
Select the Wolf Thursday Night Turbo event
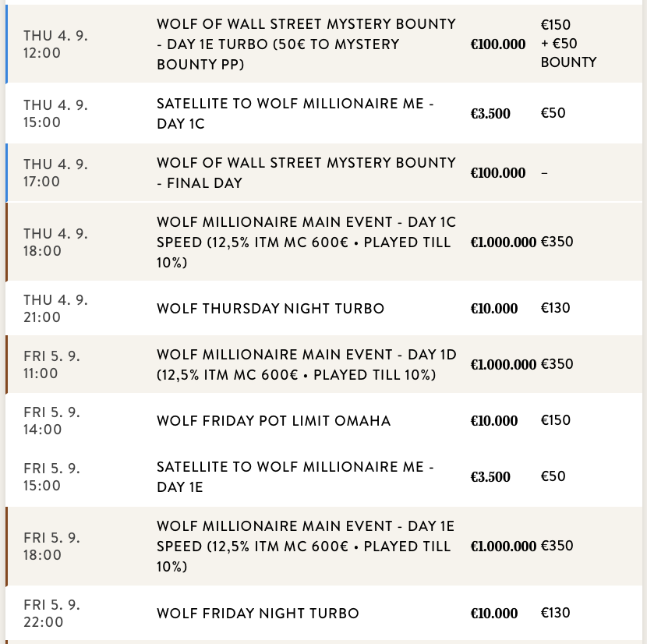pos(270,309)
